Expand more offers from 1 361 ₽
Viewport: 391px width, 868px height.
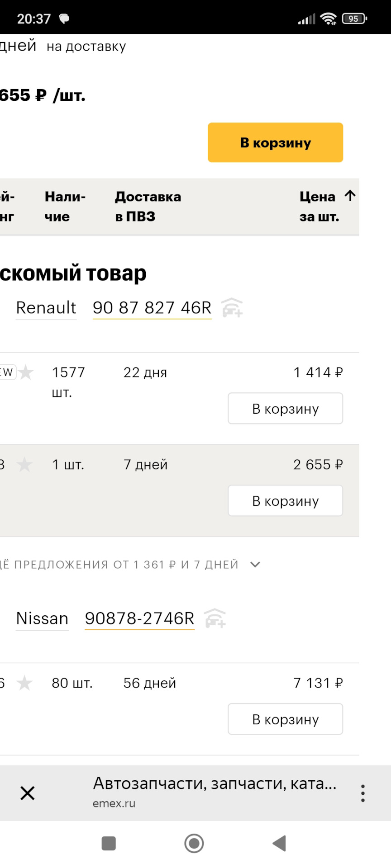coord(255,565)
